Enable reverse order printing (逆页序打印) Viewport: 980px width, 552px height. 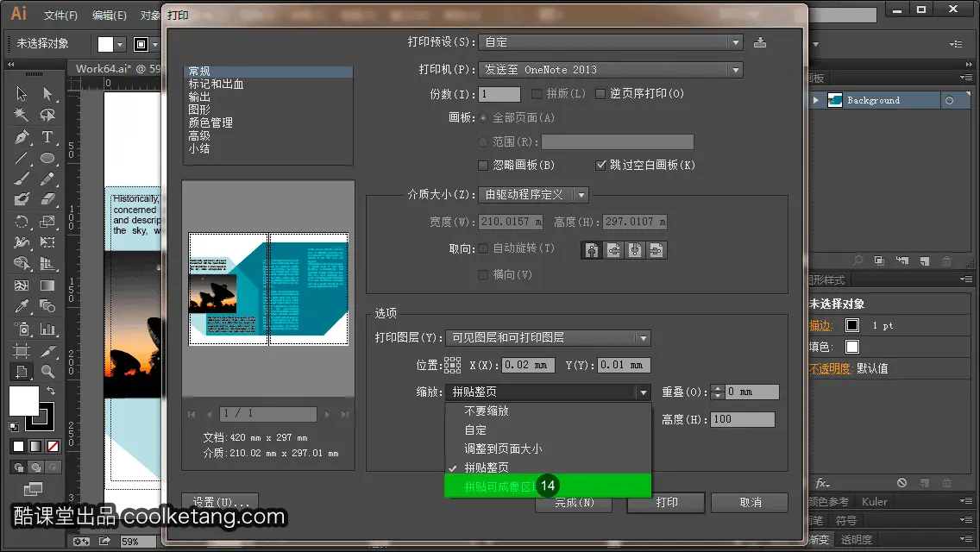[x=600, y=94]
